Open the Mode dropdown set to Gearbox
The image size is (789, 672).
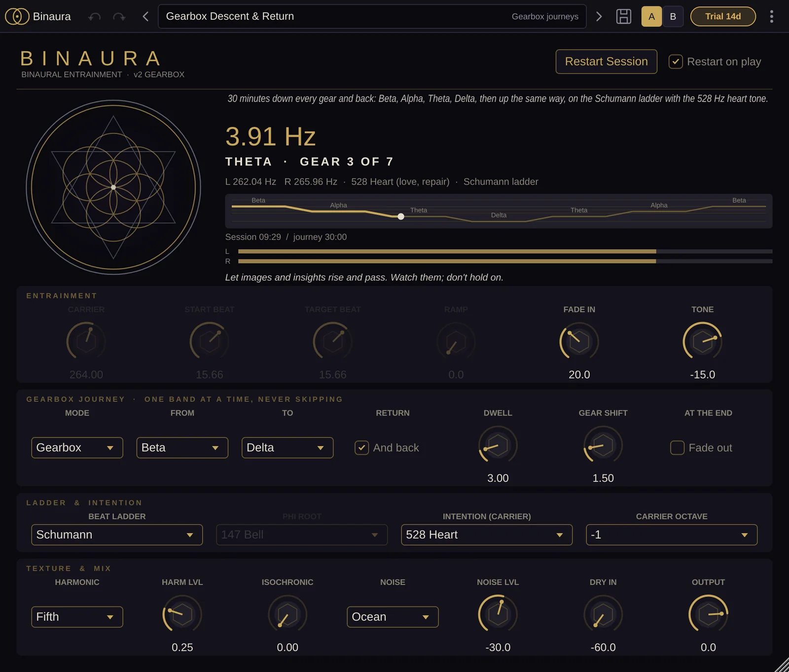(x=77, y=448)
